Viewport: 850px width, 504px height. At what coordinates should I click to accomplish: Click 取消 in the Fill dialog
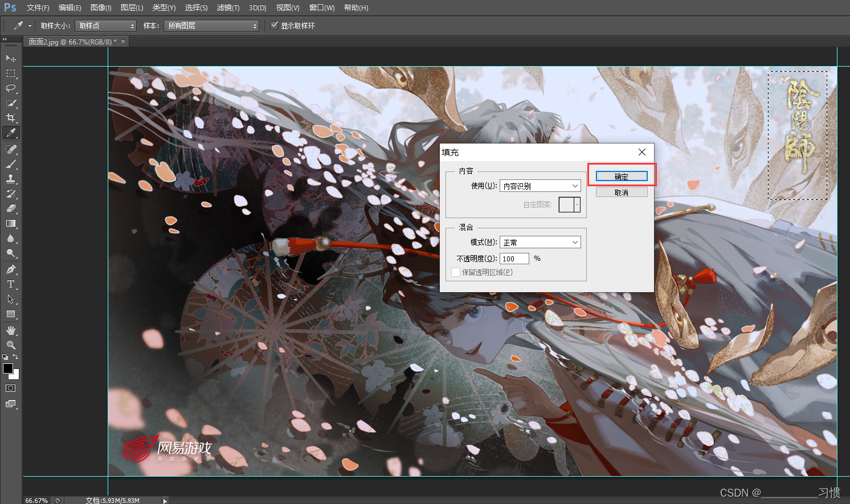point(622,192)
